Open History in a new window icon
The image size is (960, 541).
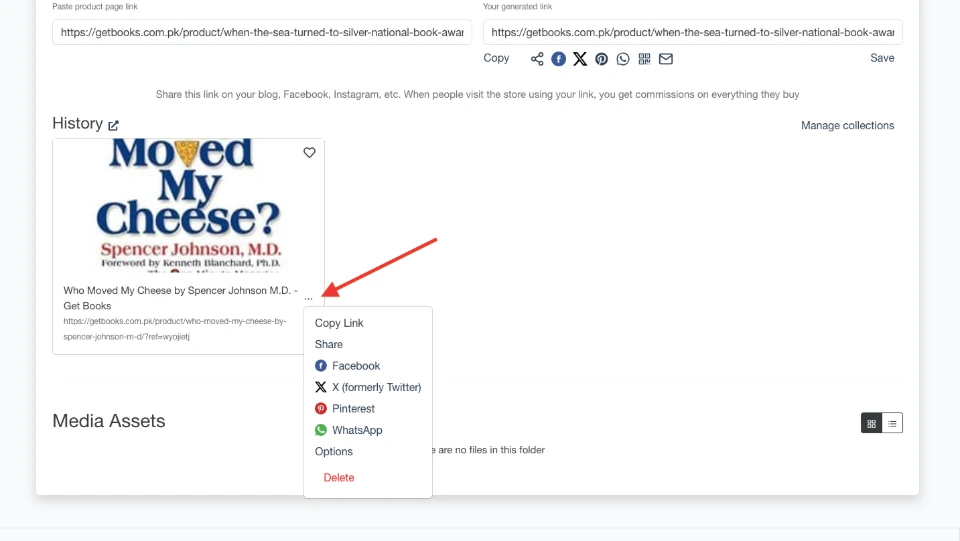(x=114, y=125)
